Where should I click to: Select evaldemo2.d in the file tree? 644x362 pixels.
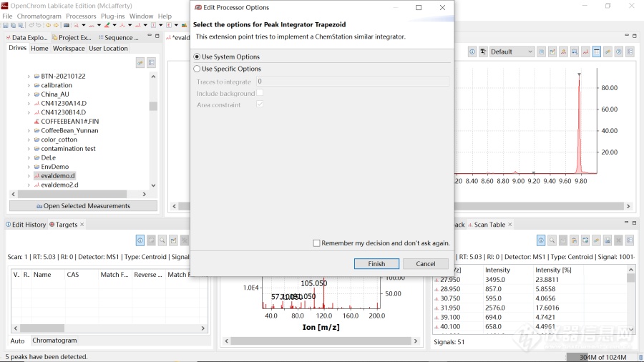click(x=59, y=185)
